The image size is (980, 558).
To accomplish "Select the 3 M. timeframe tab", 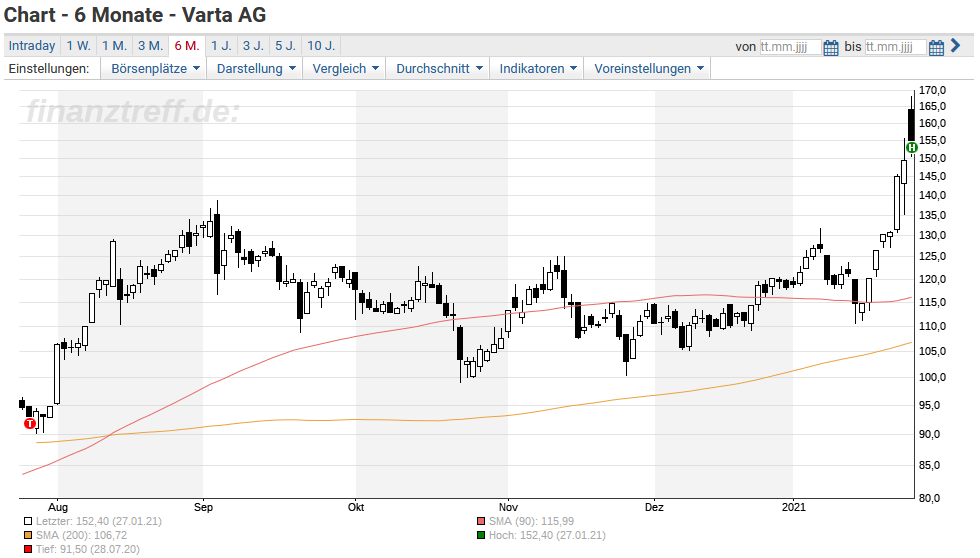I will pos(151,46).
